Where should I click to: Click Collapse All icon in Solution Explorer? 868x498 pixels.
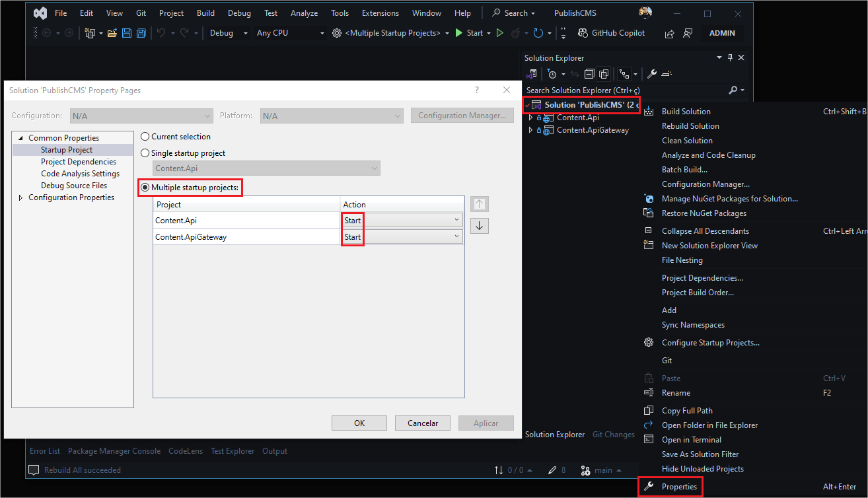[x=590, y=74]
